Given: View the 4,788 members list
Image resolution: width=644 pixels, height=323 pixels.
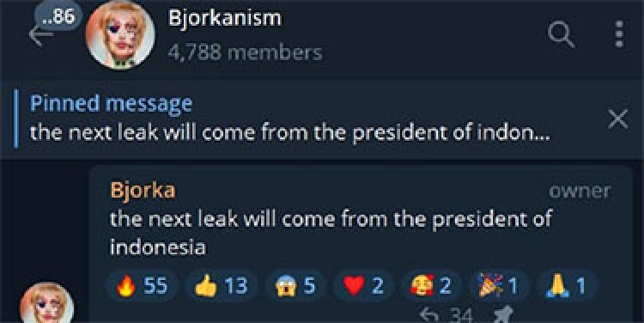Looking at the screenshot, I should click(x=245, y=53).
